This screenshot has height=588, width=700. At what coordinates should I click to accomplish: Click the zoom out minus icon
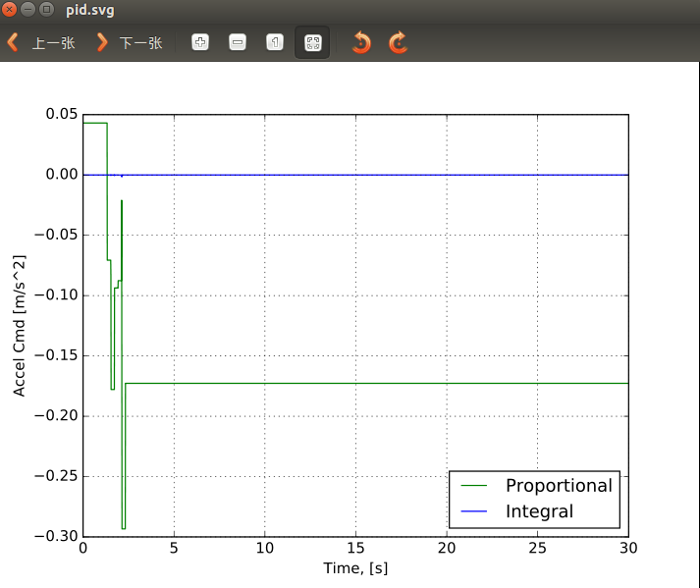tap(238, 43)
